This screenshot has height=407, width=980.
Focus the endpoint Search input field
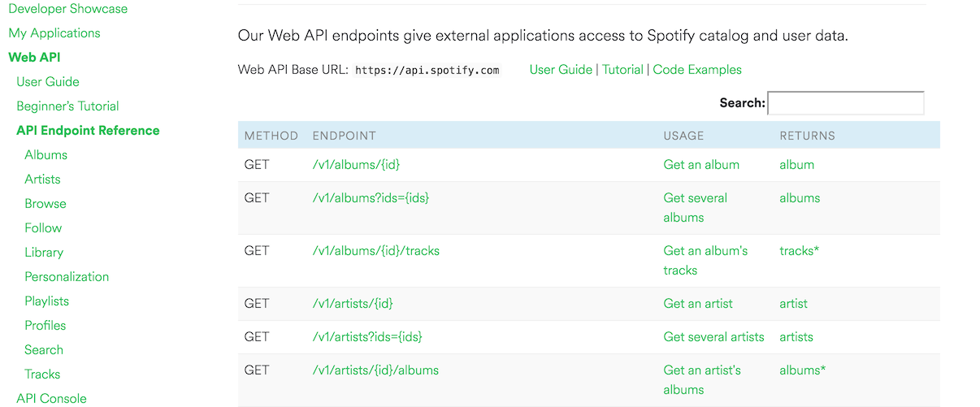pyautogui.click(x=846, y=103)
